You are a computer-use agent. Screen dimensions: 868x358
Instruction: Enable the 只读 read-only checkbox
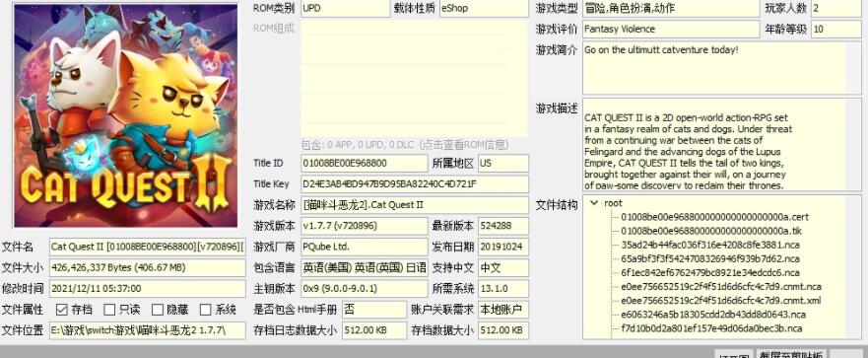click(x=109, y=310)
